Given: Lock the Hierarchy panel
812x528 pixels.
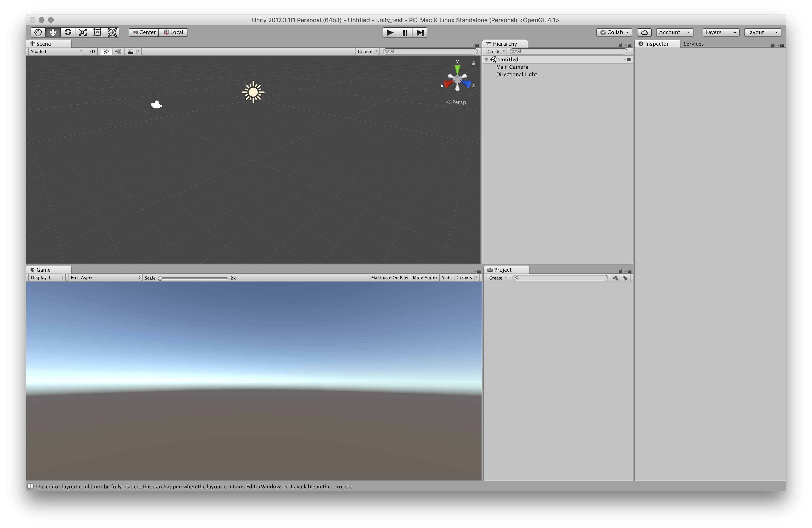Looking at the screenshot, I should tap(621, 45).
